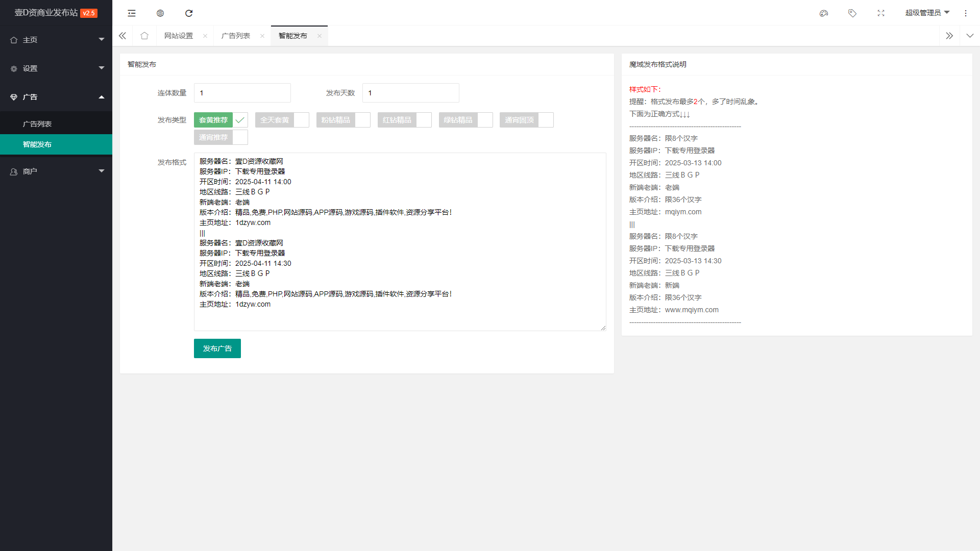Screen dimensions: 980x551
Task: Open the three-dot more menu
Action: click(x=966, y=13)
